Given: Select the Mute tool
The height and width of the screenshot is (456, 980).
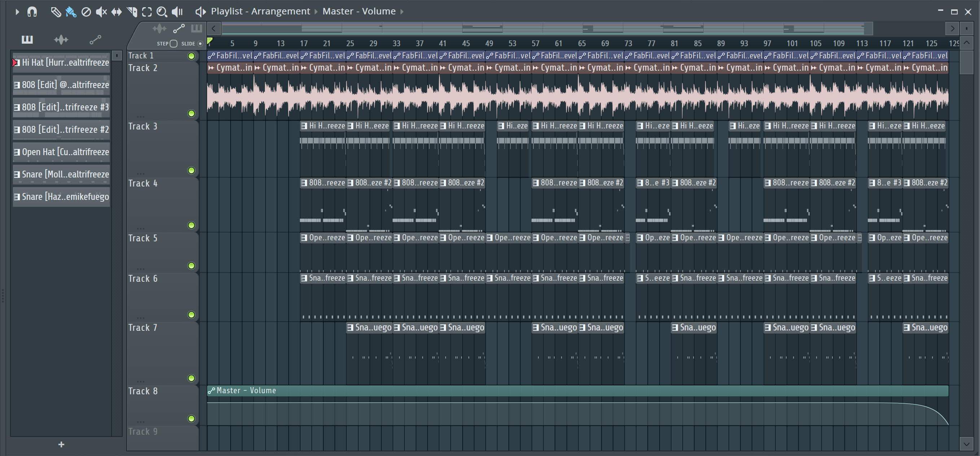Looking at the screenshot, I should pyautogui.click(x=101, y=12).
